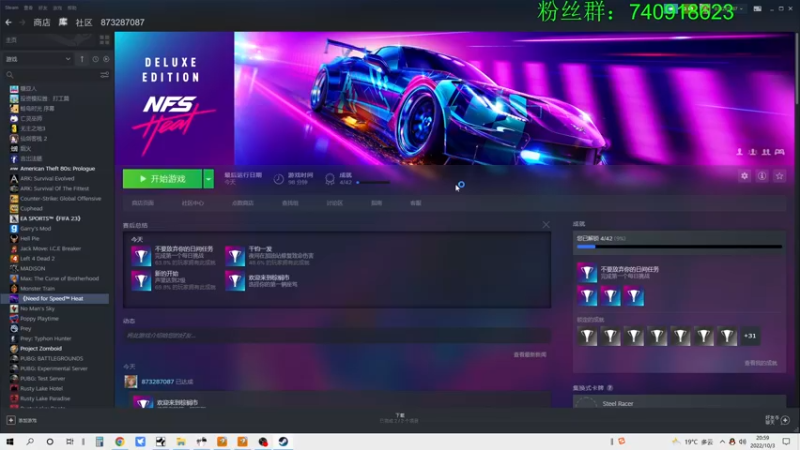
Task: Click the header achievement progress bar
Action: [373, 182]
